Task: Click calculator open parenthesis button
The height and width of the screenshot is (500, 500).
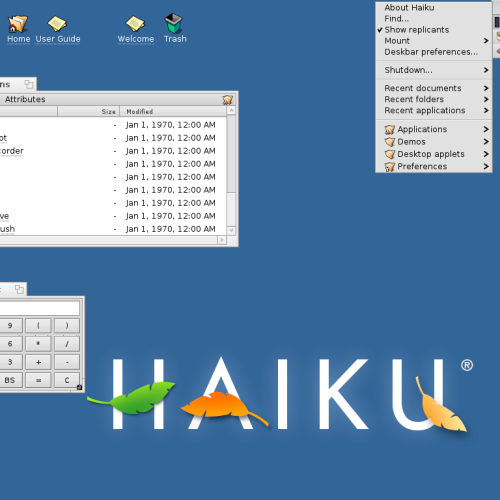Action: click(38, 326)
